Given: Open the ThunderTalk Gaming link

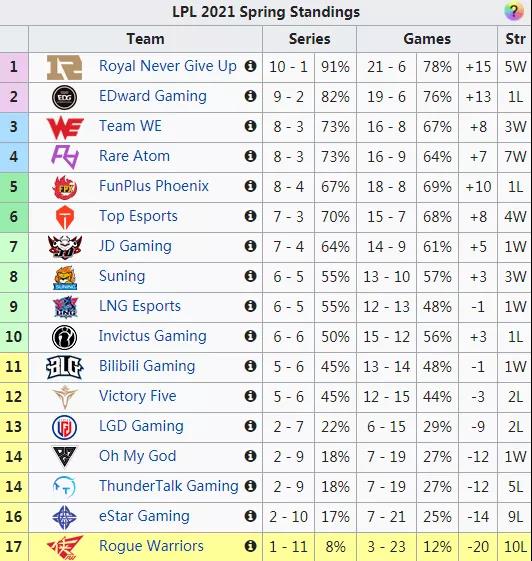Looking at the screenshot, I should [169, 486].
